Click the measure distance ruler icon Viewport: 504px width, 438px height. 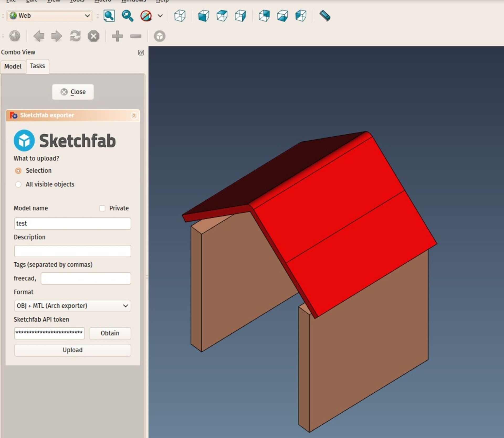325,16
